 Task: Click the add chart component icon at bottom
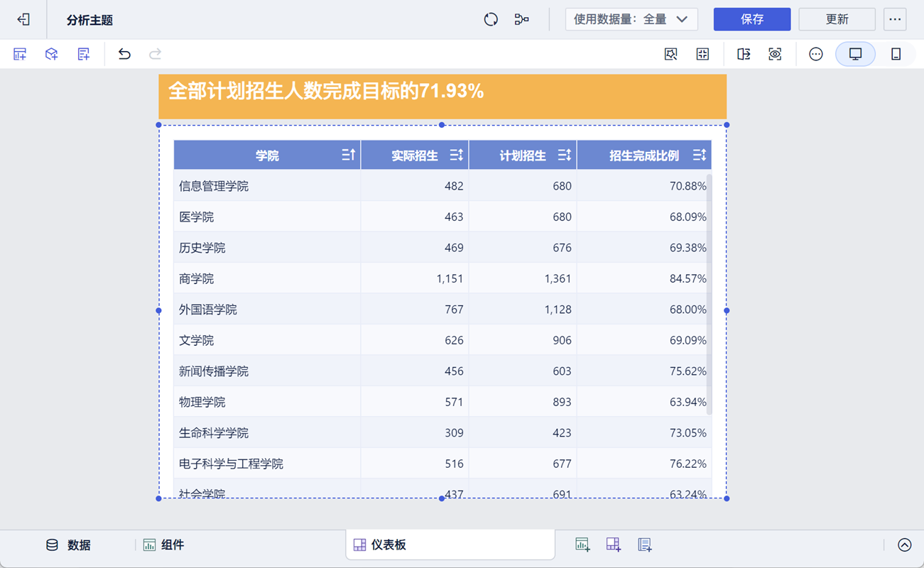click(582, 545)
